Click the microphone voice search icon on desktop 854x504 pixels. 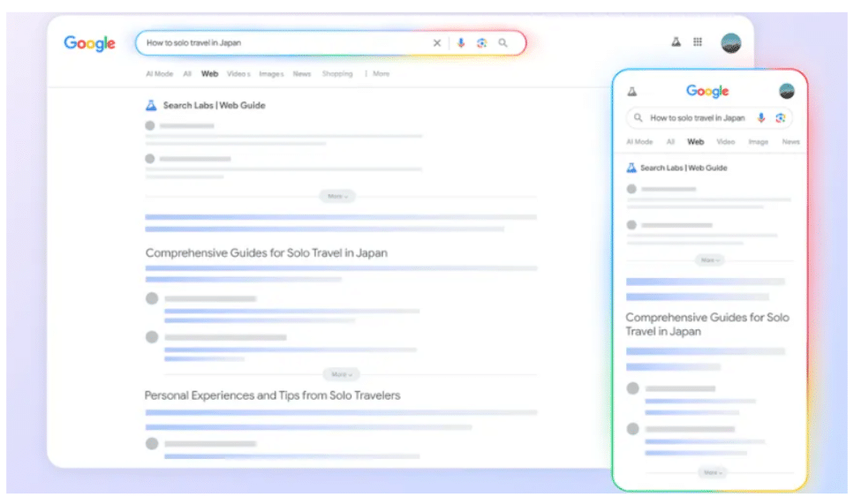460,42
